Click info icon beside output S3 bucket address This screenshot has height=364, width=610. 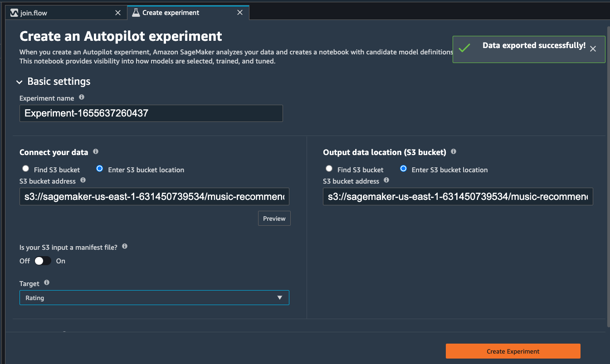pos(386,180)
